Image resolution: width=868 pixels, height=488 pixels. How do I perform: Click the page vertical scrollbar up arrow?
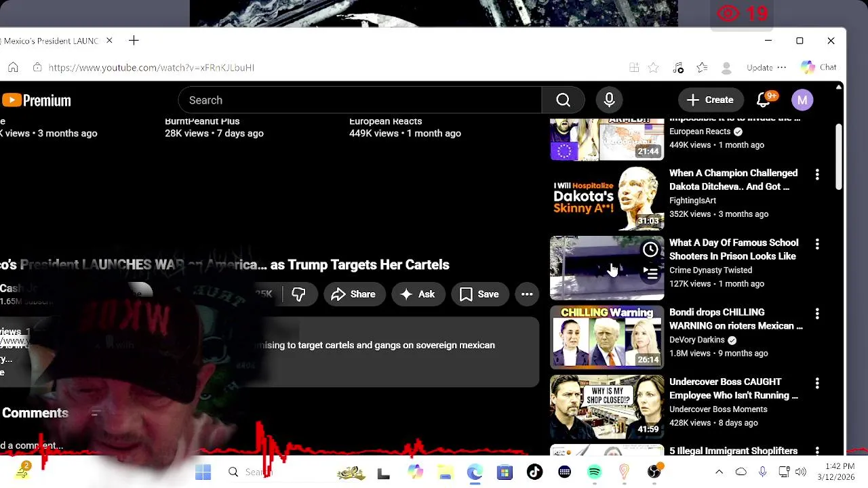click(x=839, y=87)
